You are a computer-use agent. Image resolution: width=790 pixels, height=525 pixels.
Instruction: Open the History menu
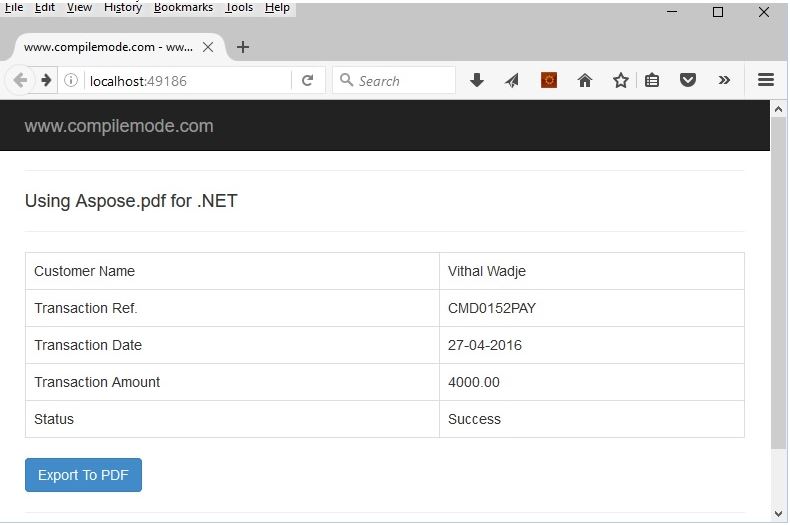[123, 8]
